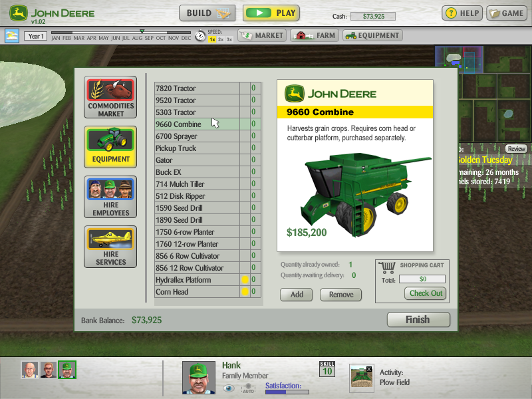Add the 9660 Combine to cart

pyautogui.click(x=296, y=295)
